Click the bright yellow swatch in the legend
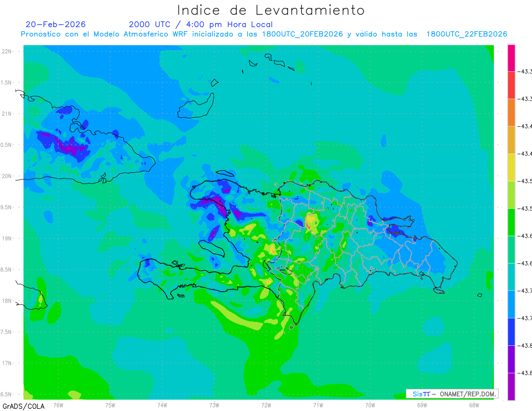The image size is (532, 411). [511, 167]
